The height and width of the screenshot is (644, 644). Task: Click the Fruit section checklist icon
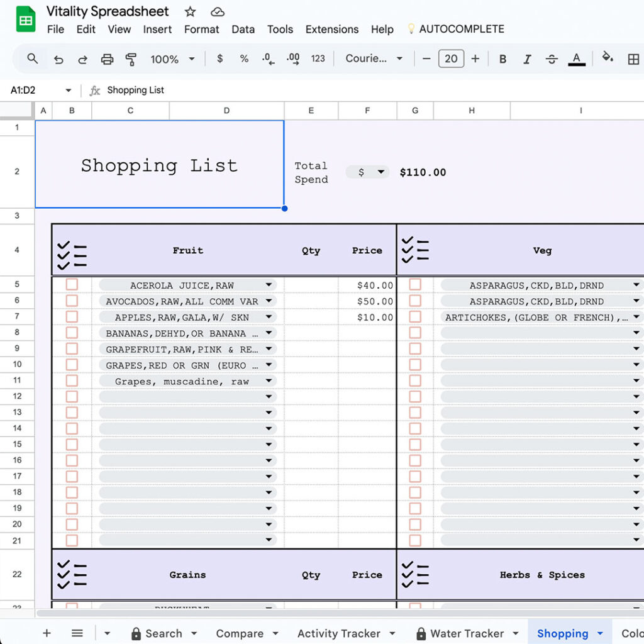(72, 255)
